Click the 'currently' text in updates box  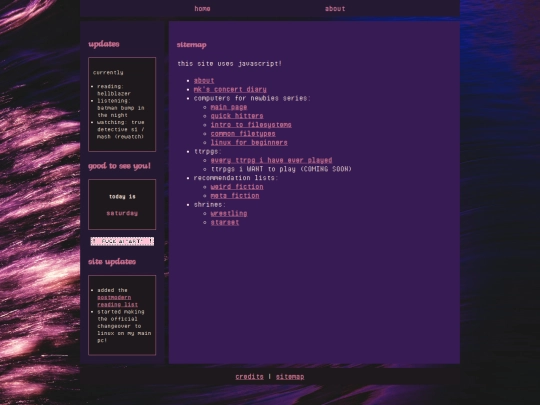pos(108,73)
